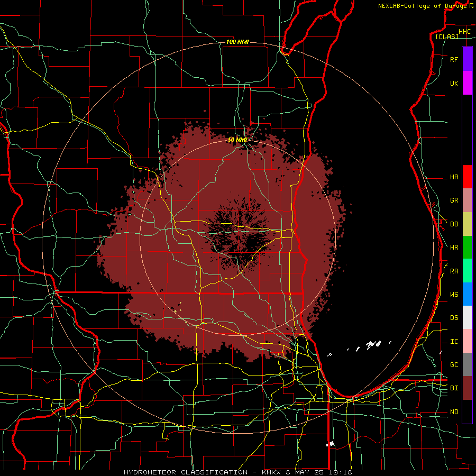Viewport: 476px width, 476px height.
Task: Select the GR pink legend color swatch
Action: (467, 200)
